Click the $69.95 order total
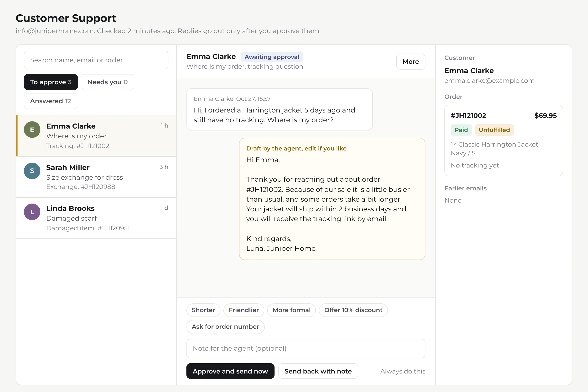588x392 pixels. tap(545, 115)
